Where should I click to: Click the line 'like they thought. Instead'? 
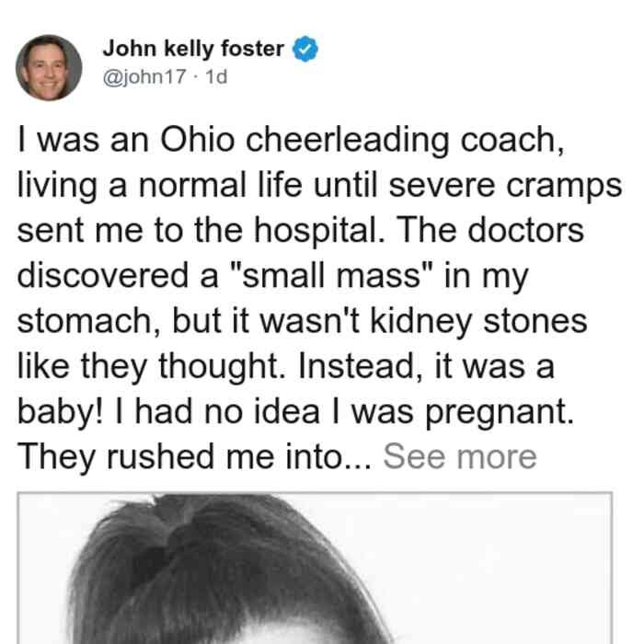(286, 367)
